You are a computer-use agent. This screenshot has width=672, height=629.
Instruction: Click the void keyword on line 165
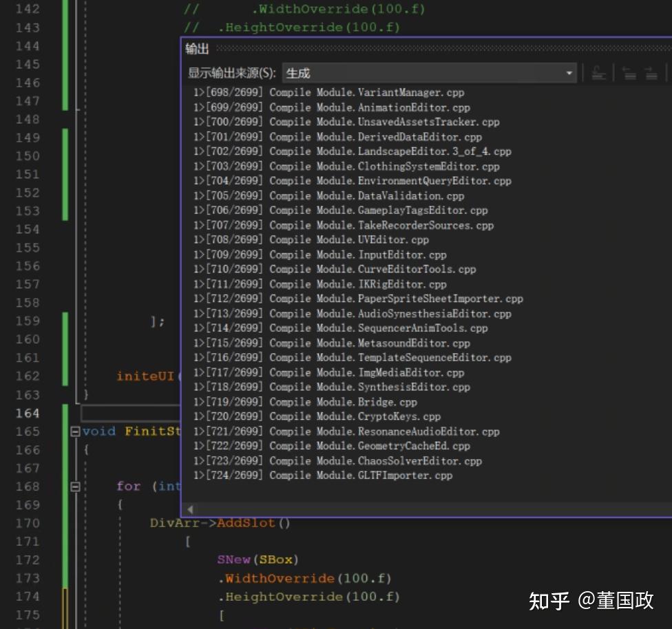pos(99,431)
